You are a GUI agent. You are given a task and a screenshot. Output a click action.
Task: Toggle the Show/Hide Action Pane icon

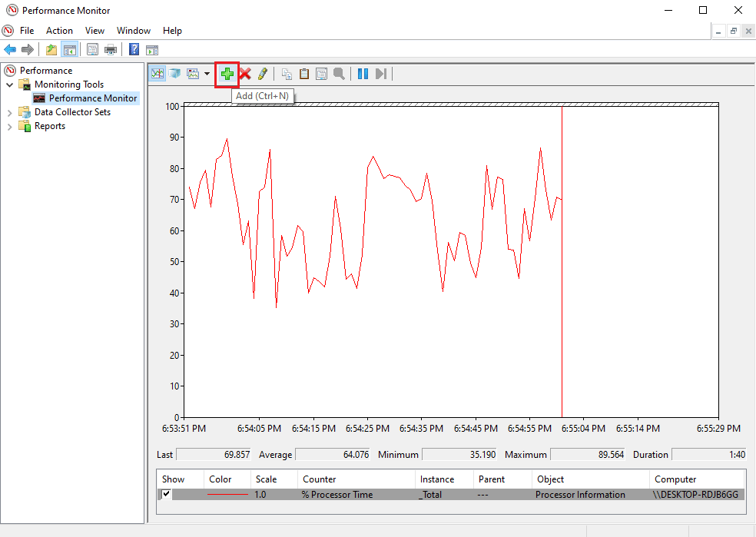(152, 50)
